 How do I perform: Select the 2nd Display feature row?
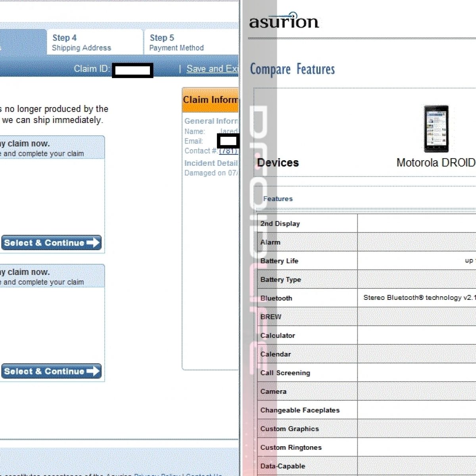tap(280, 224)
